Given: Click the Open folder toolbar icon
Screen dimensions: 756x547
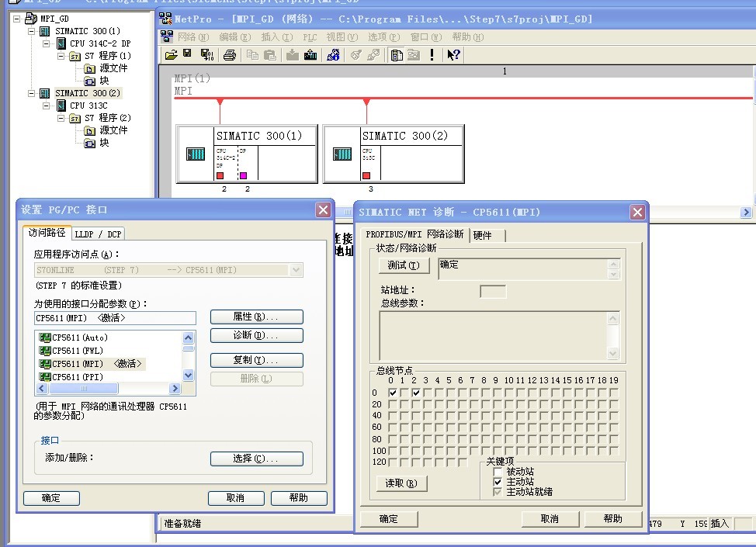Looking at the screenshot, I should (171, 54).
